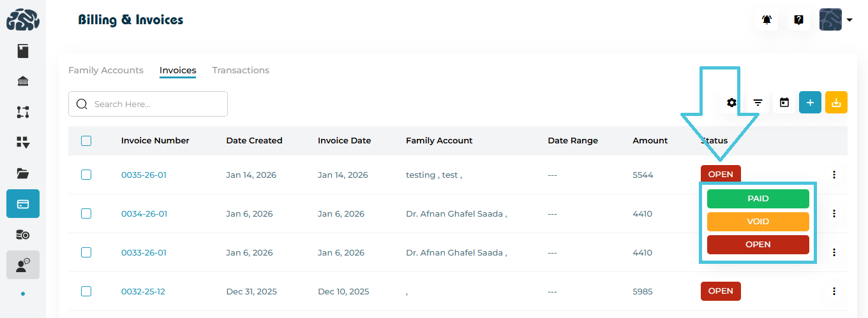868x318 pixels.
Task: Open the calendar date icon
Action: [784, 103]
